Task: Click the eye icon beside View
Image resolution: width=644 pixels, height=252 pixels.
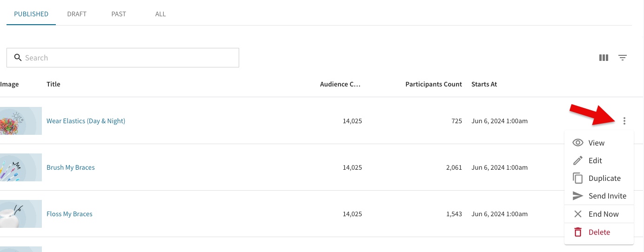Action: [578, 143]
